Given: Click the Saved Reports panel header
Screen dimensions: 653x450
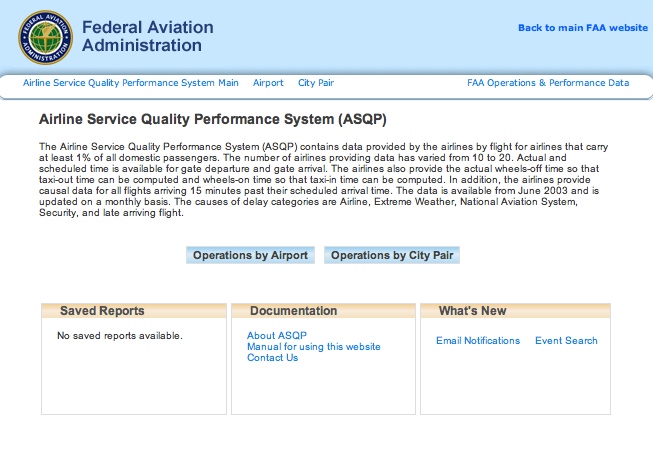Looking at the screenshot, I should click(134, 311).
